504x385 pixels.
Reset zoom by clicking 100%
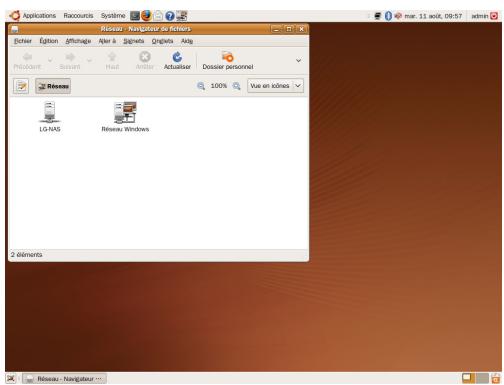(x=219, y=86)
